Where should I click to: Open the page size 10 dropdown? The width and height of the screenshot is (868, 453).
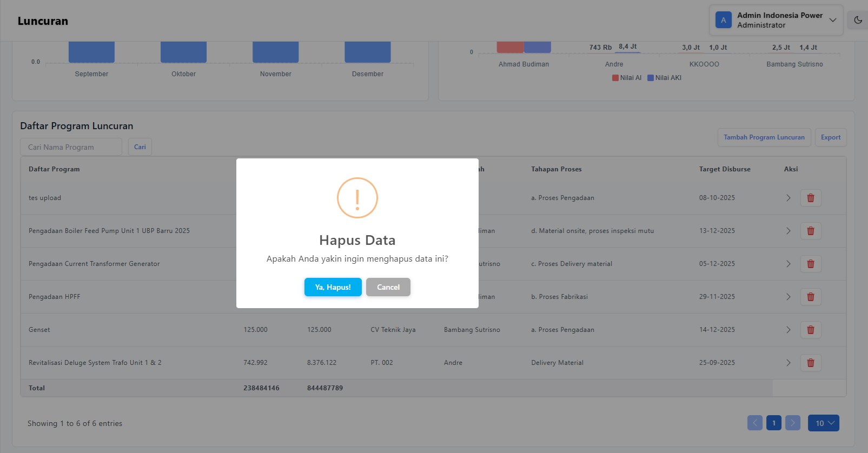[x=823, y=423]
